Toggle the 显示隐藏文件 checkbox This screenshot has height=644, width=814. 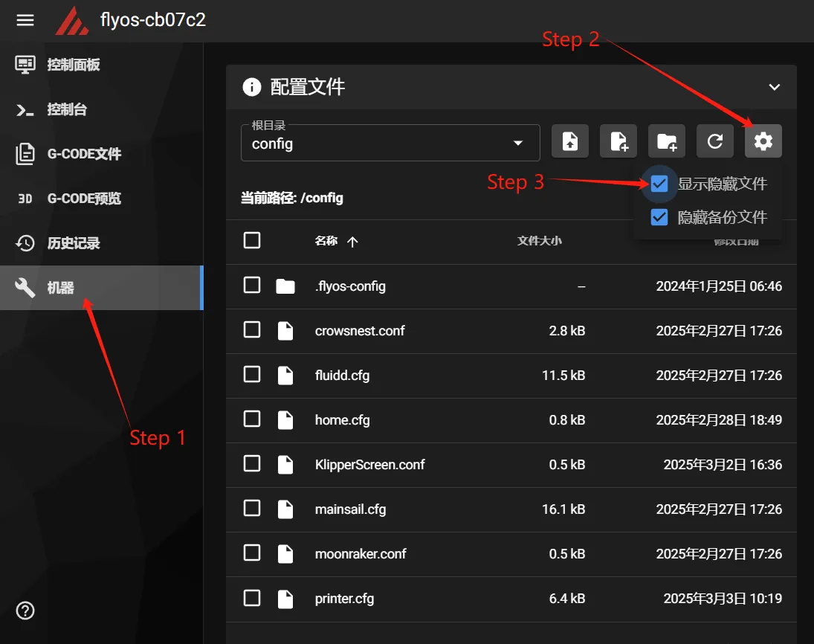tap(659, 184)
